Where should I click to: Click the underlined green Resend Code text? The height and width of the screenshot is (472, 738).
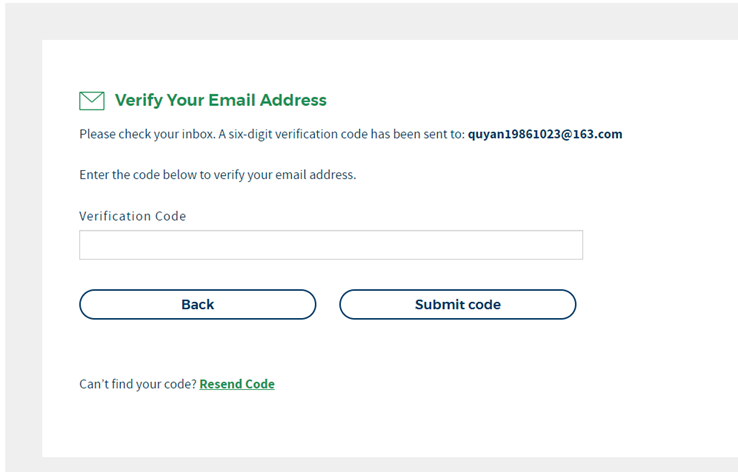tap(237, 384)
